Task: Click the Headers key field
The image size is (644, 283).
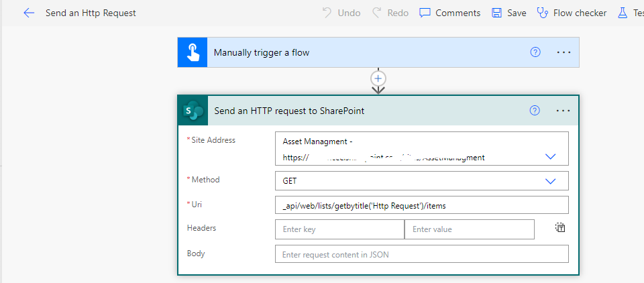Action: (339, 229)
